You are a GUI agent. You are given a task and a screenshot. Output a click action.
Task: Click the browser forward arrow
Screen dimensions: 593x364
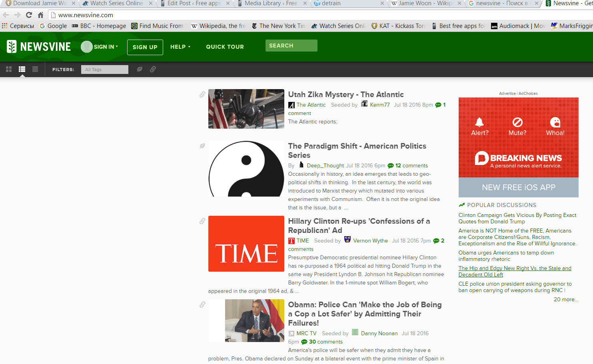(x=17, y=15)
